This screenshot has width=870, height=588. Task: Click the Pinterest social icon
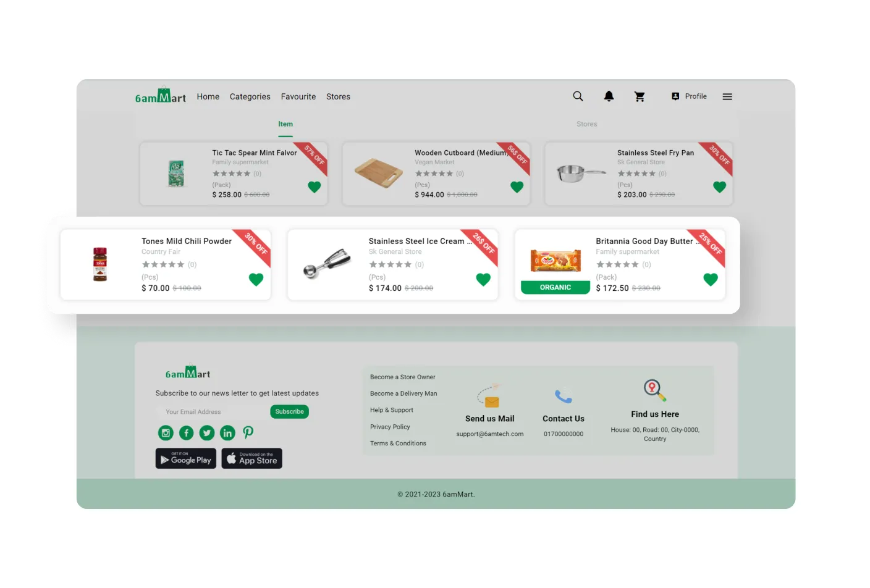248,433
